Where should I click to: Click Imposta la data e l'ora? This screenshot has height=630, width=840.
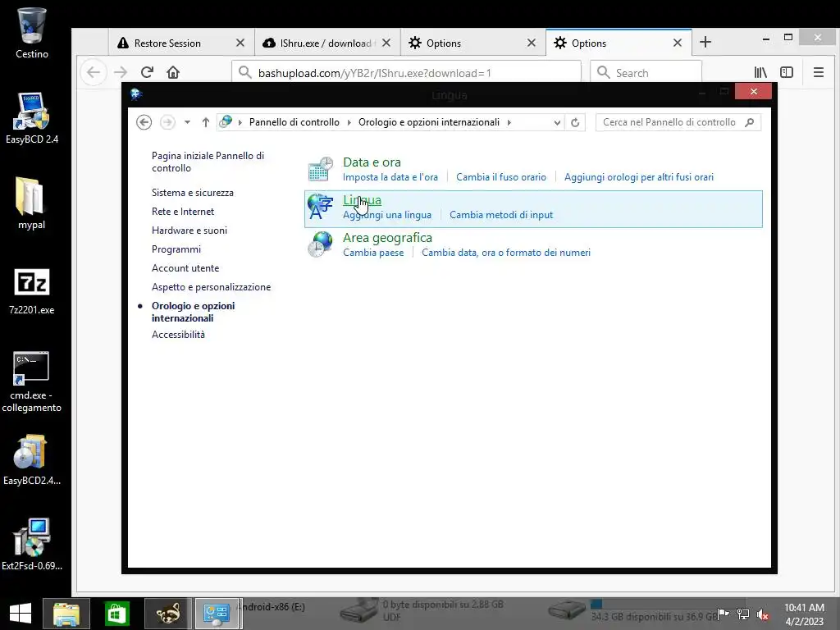click(390, 177)
